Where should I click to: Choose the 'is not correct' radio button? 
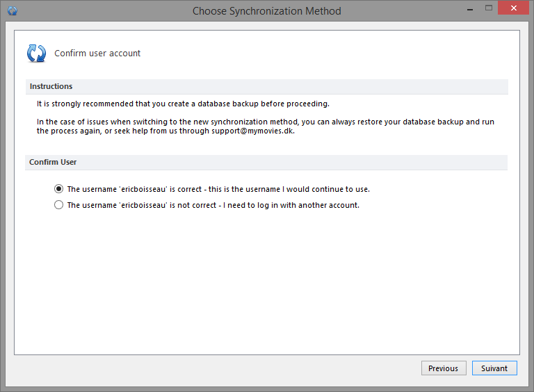click(x=58, y=204)
